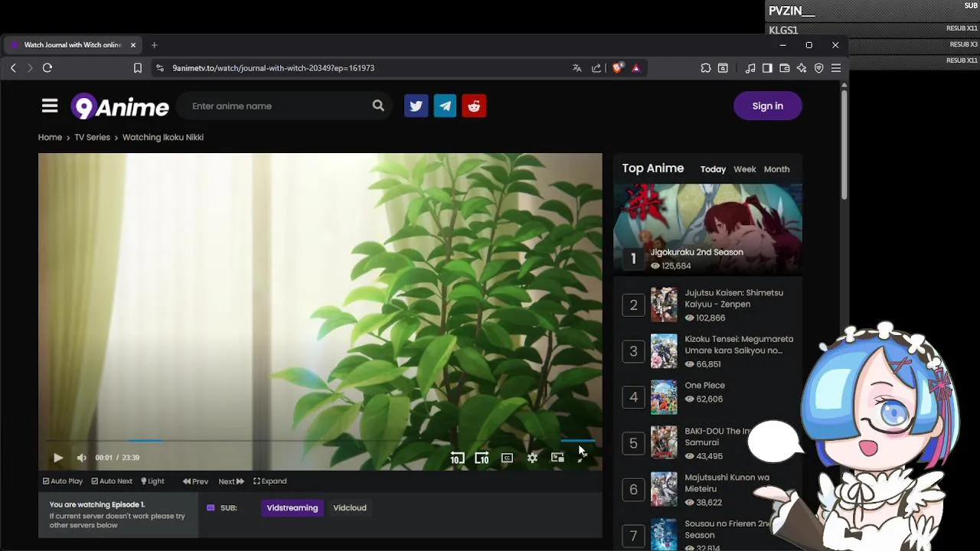
Task: Toggle Light mode for player
Action: [152, 481]
